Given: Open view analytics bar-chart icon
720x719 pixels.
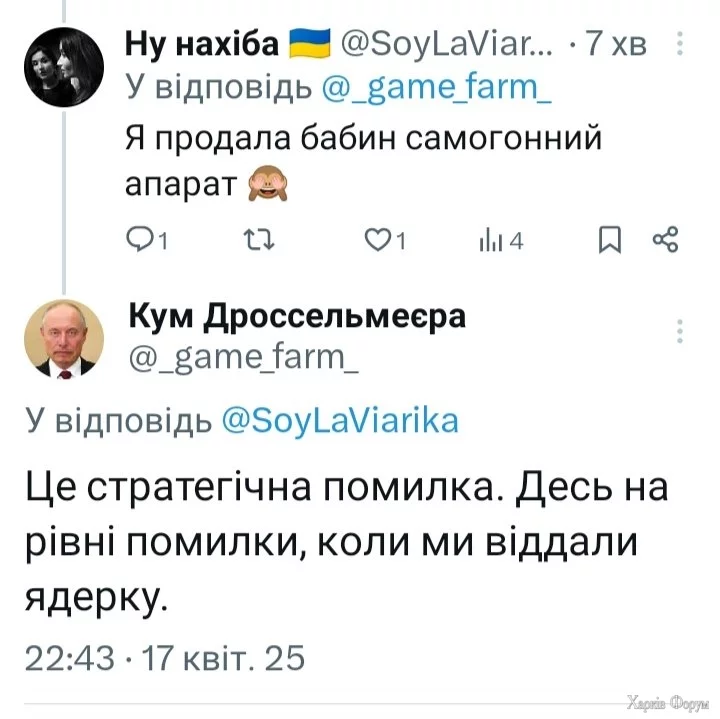Looking at the screenshot, I should point(492,240).
